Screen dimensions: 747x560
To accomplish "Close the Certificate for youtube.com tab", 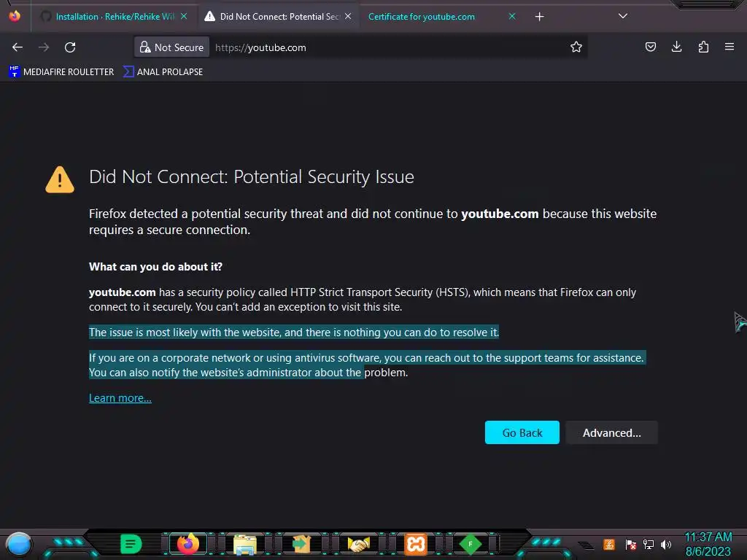I will coord(512,16).
